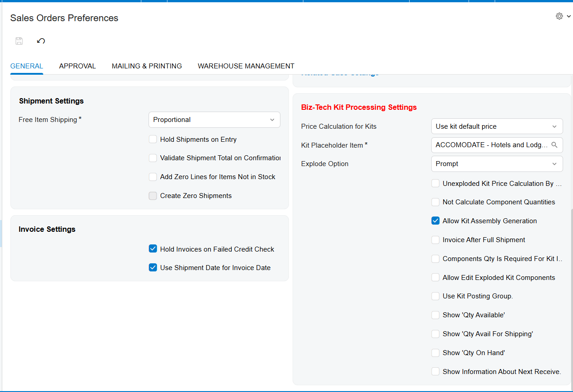Enable Add Zero Lines for Items Not in Stock

point(153,177)
